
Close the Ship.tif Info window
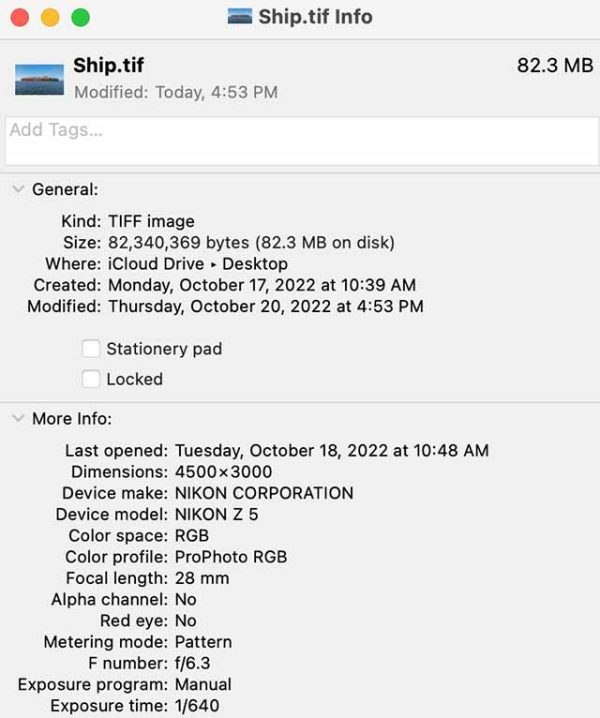(20, 18)
